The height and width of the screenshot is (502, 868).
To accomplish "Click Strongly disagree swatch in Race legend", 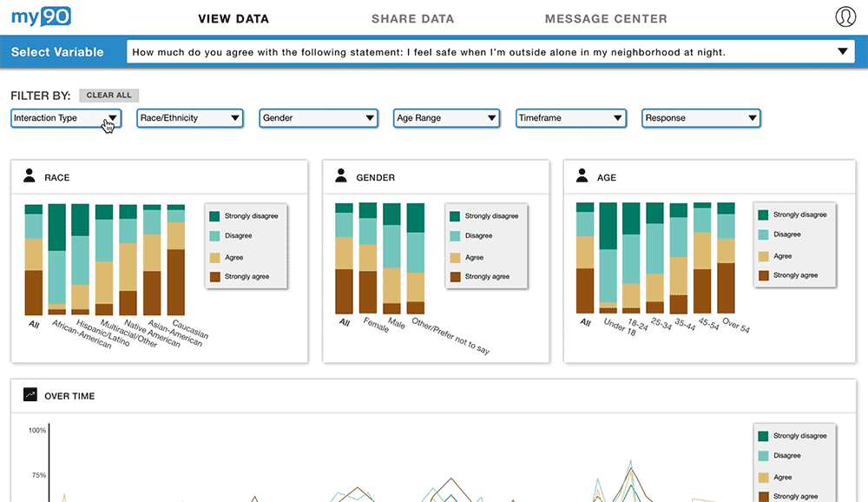I will pos(214,216).
